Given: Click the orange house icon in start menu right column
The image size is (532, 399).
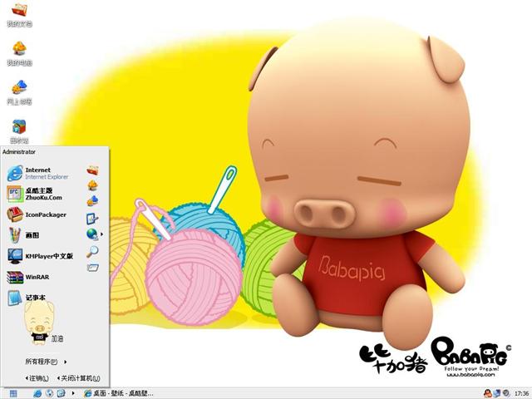Looking at the screenshot, I should 92,185.
